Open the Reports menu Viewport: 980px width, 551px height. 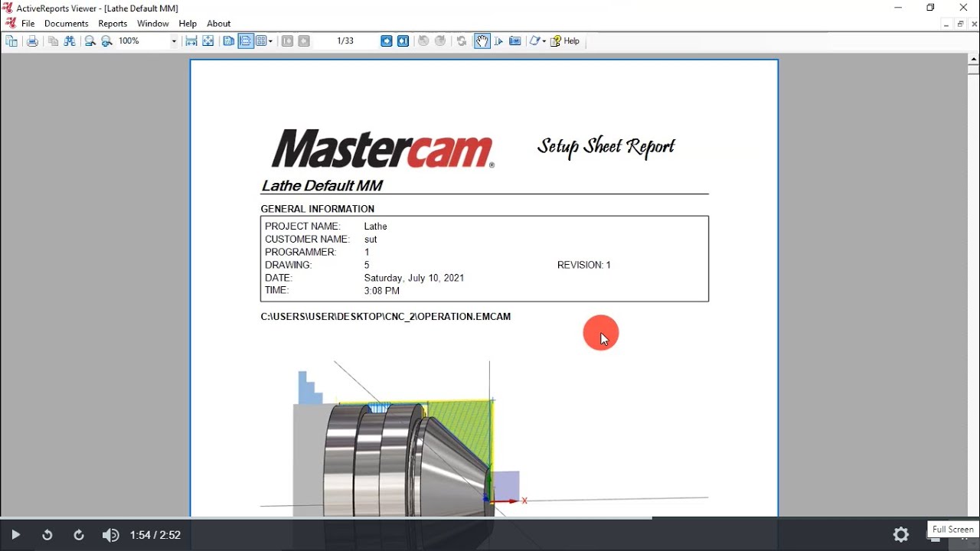tap(113, 24)
